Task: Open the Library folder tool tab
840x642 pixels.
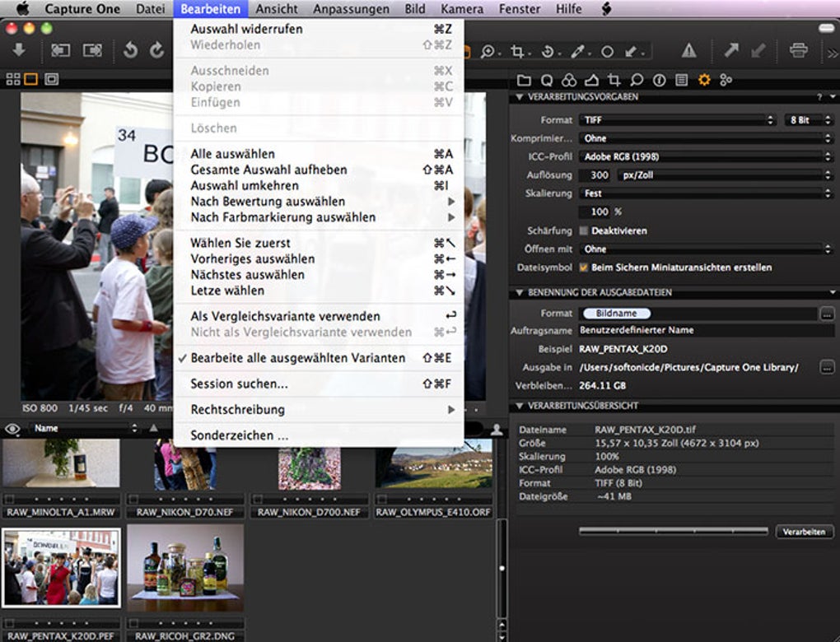Action: (524, 80)
